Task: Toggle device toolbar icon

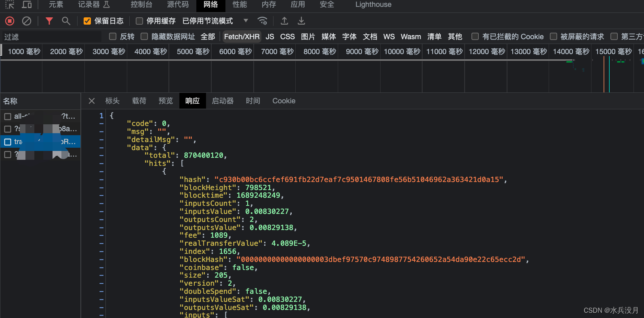Action: coord(27,4)
